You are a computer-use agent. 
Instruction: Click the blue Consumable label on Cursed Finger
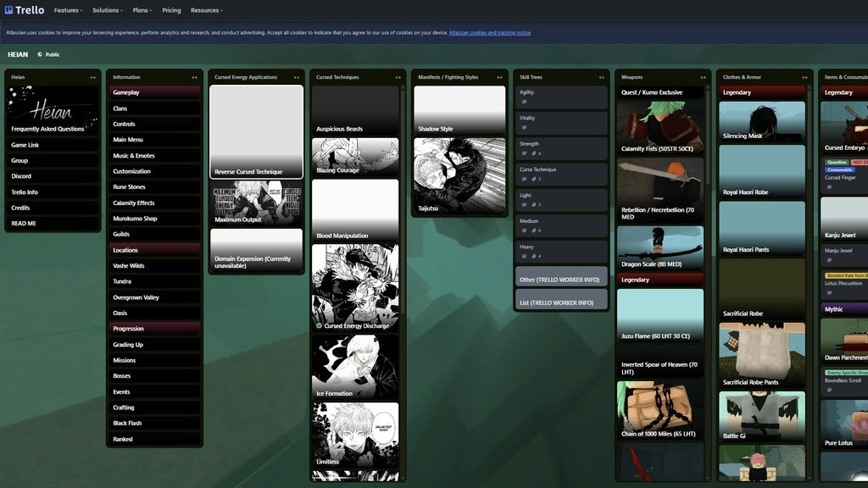(x=839, y=169)
